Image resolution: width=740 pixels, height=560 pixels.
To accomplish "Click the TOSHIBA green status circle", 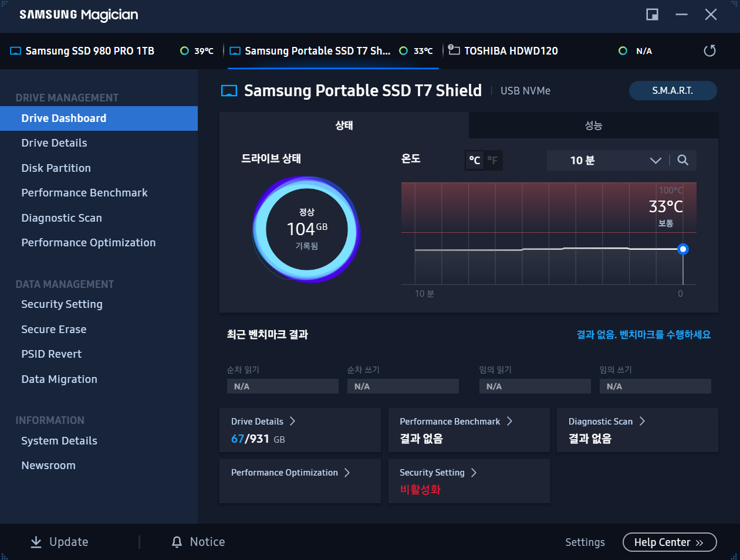I will 623,51.
